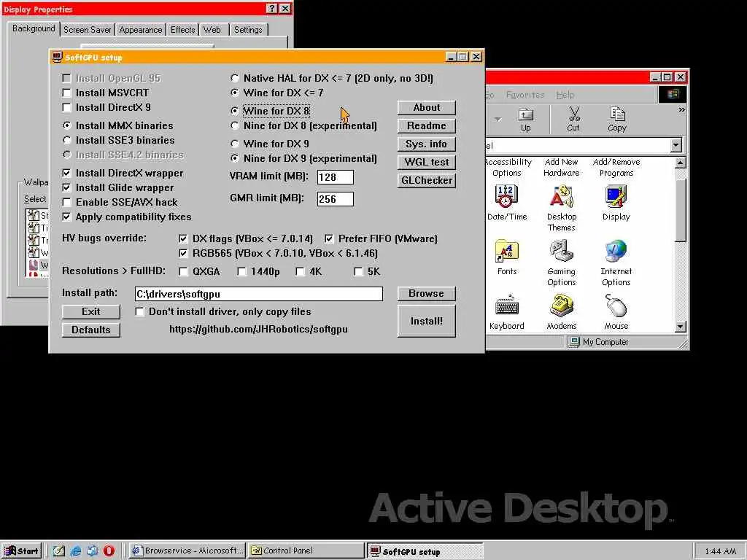Viewport: 747px width, 560px height.
Task: Click the Sys. info button
Action: click(x=426, y=144)
